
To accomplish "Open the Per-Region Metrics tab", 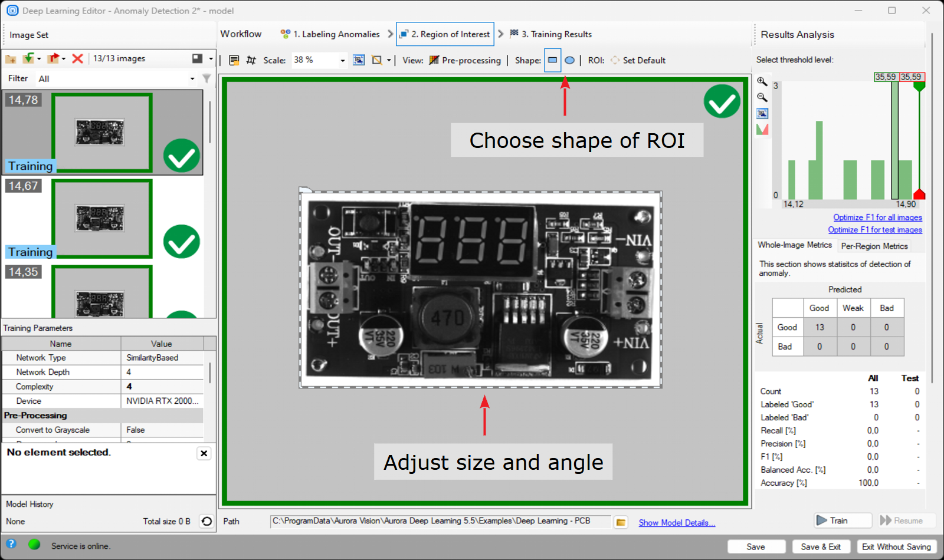I will 874,246.
